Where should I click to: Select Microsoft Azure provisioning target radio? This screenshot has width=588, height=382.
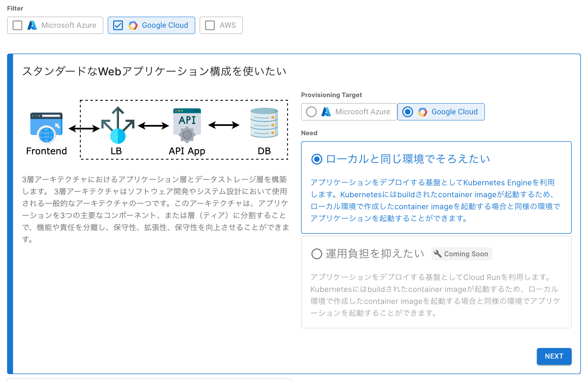[311, 112]
